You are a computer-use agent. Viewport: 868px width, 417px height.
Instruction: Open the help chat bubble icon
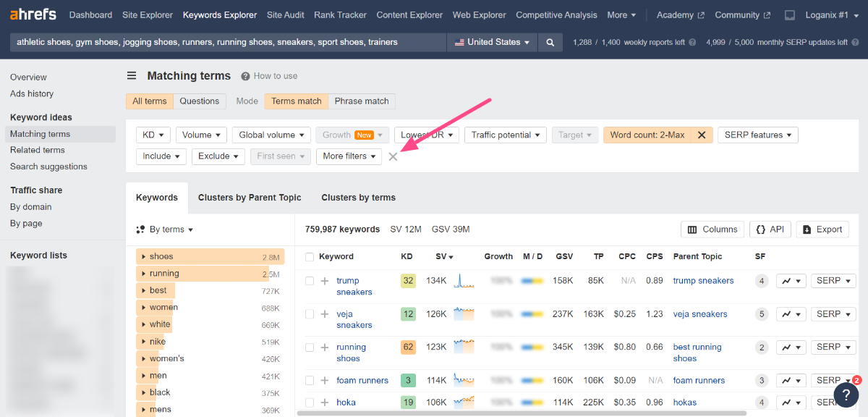pyautogui.click(x=846, y=394)
